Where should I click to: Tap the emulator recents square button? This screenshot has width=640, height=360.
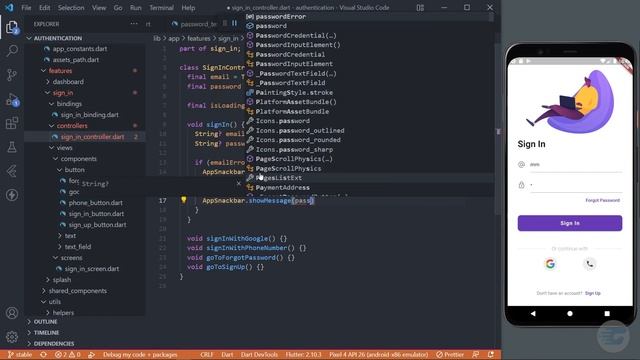coord(607,313)
